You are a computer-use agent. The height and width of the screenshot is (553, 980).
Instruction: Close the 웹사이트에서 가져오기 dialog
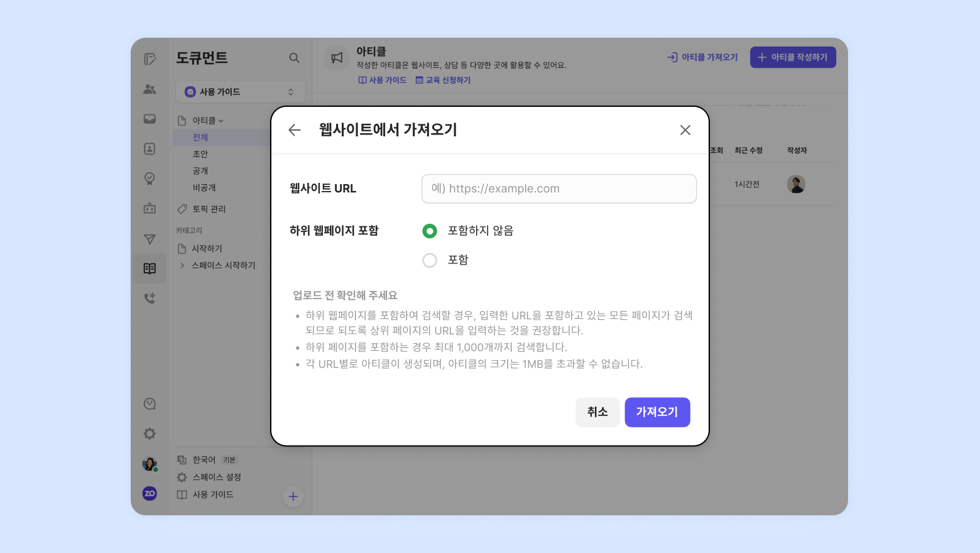pyautogui.click(x=685, y=130)
